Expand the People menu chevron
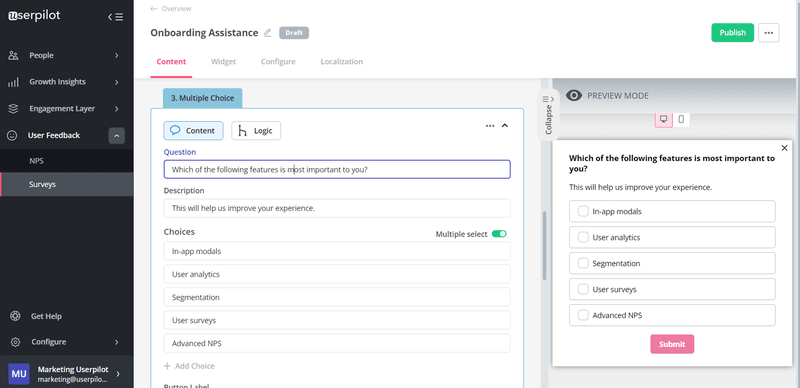 pos(116,55)
